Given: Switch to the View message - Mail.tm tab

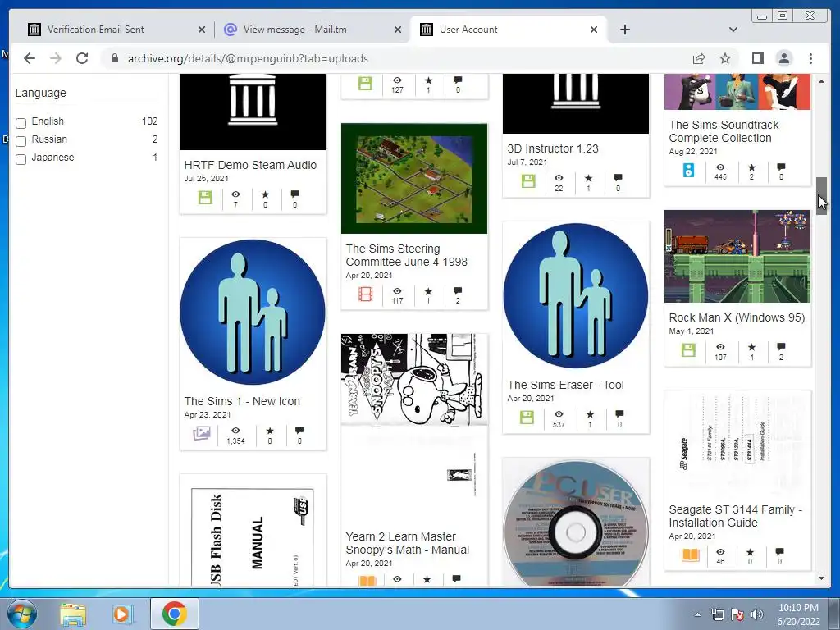Looking at the screenshot, I should (x=294, y=30).
